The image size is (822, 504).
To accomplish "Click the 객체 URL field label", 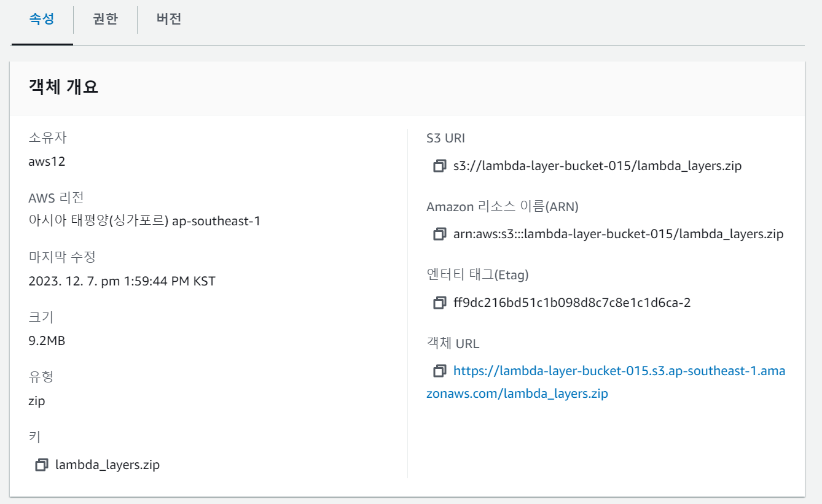I will pos(453,344).
